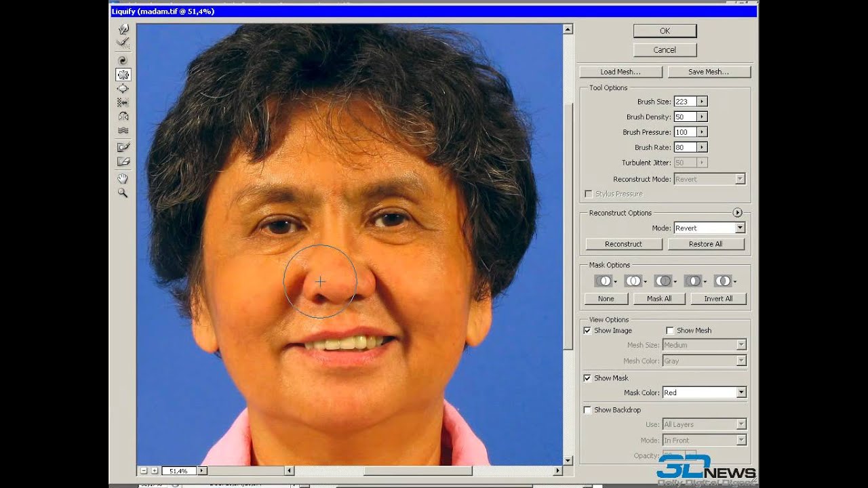Image resolution: width=868 pixels, height=488 pixels.
Task: Click the Restore All button
Action: 706,244
